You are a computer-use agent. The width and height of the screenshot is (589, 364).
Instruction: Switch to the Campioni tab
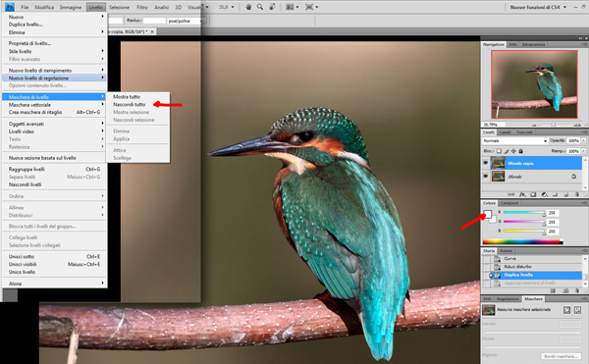pyautogui.click(x=509, y=203)
